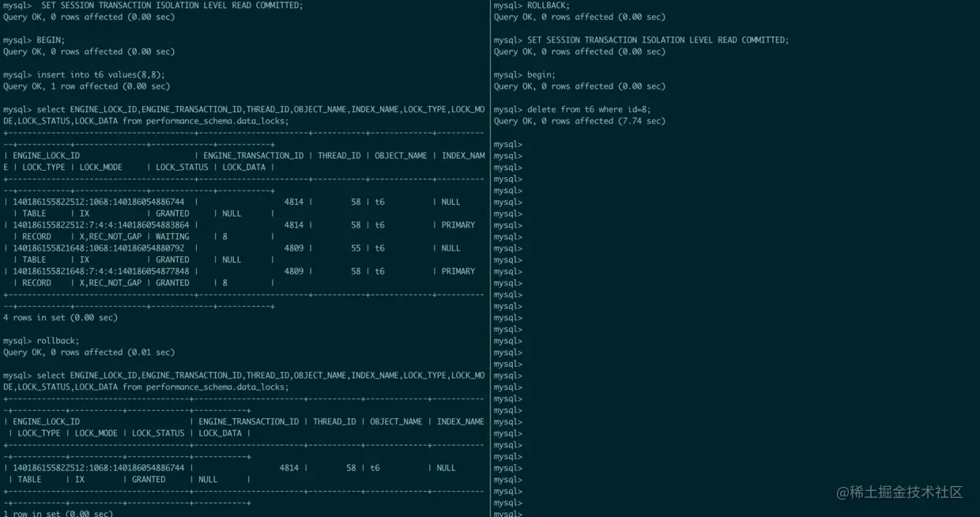Click thread ID value '55'
980x517 pixels.
(x=356, y=248)
